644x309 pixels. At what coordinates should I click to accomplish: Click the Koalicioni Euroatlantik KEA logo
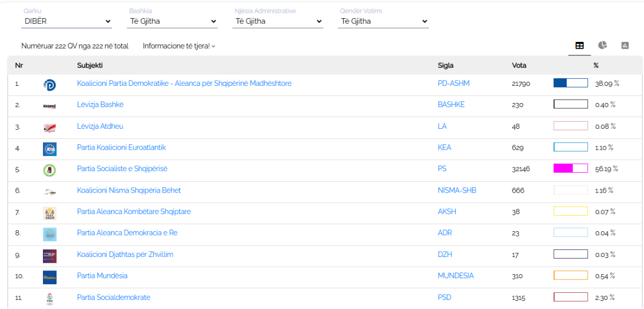click(49, 149)
